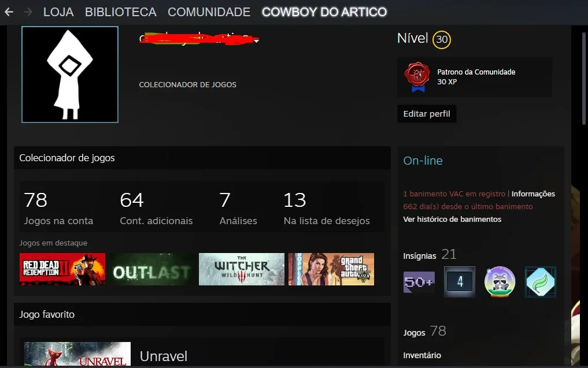Click the vertical page scrollbar
588x368 pixels.
(583, 79)
